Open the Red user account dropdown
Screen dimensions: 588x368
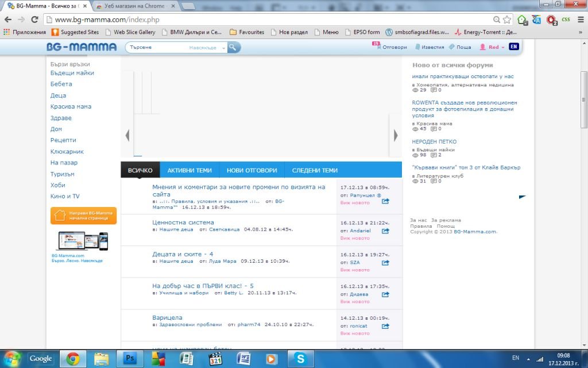(x=493, y=47)
